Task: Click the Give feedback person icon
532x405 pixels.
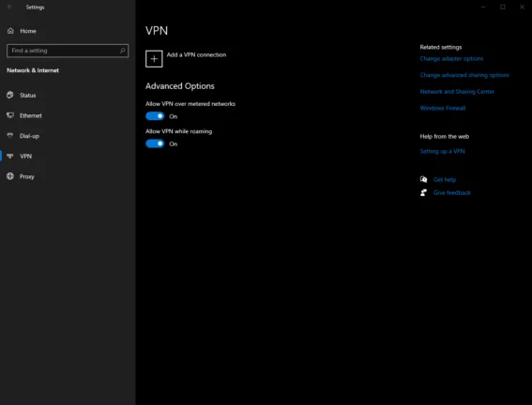Action: coord(423,192)
